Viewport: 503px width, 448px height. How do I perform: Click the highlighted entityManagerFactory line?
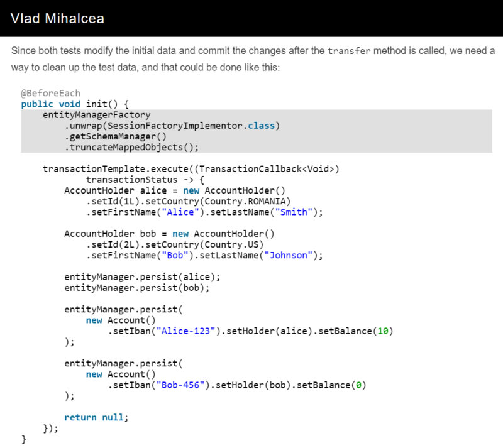click(96, 114)
